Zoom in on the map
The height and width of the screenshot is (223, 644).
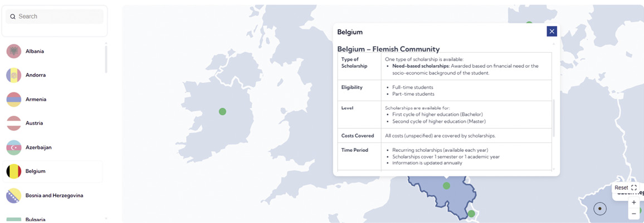[634, 202]
